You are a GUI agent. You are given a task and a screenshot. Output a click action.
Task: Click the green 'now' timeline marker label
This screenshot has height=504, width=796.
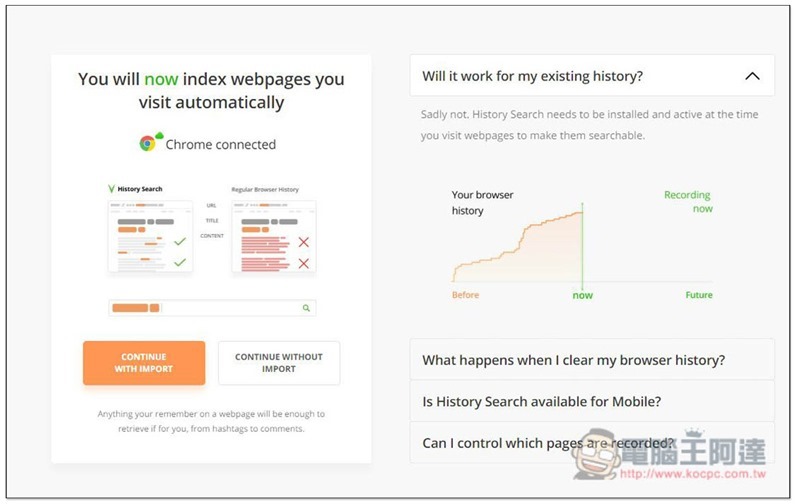point(583,295)
